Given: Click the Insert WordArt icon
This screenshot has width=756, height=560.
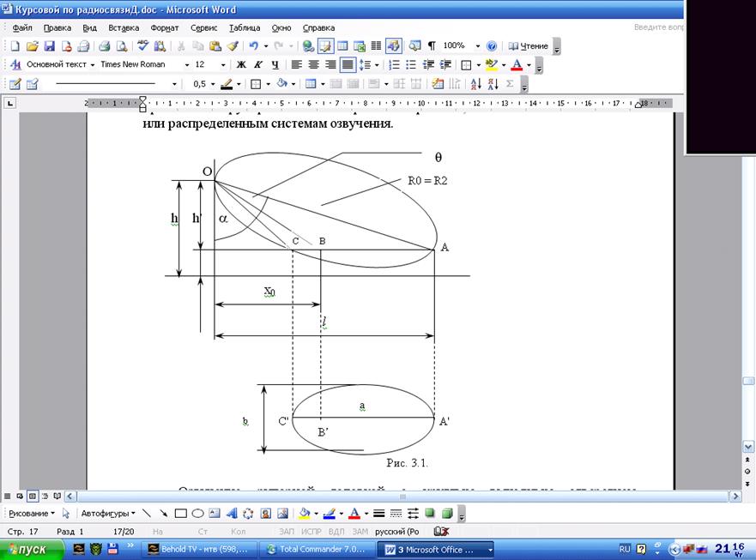Looking at the screenshot, I should (231, 514).
